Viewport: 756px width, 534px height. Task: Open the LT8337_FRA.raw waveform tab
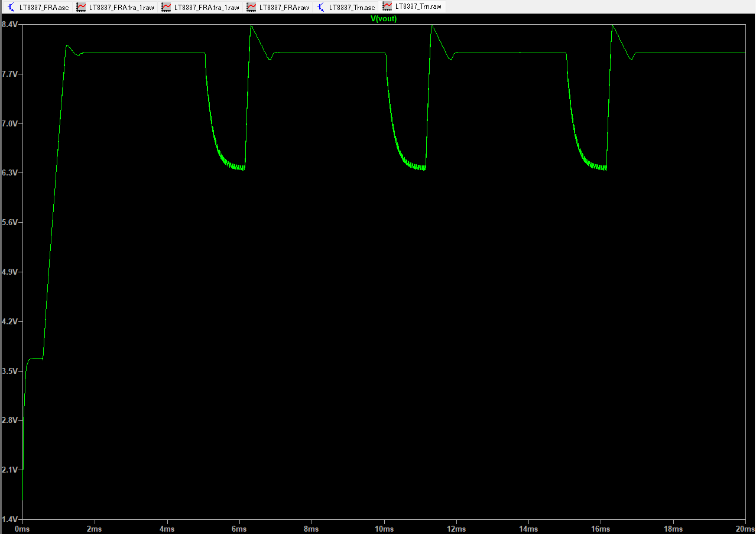[x=278, y=7]
